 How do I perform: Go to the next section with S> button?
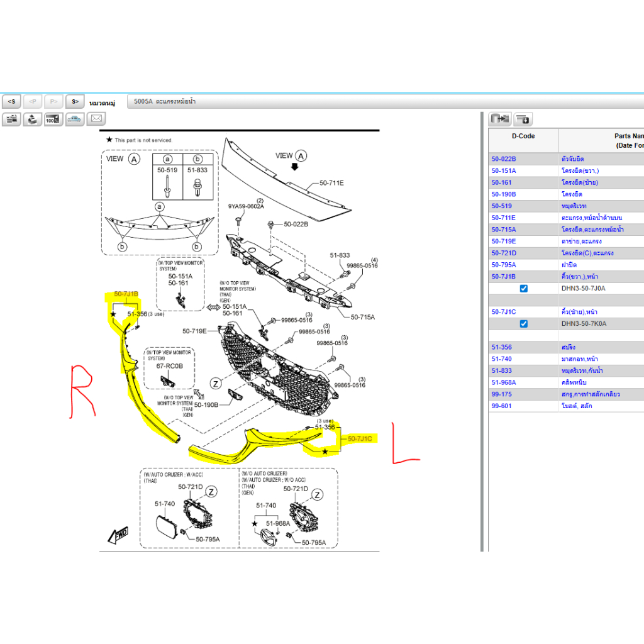tap(75, 101)
